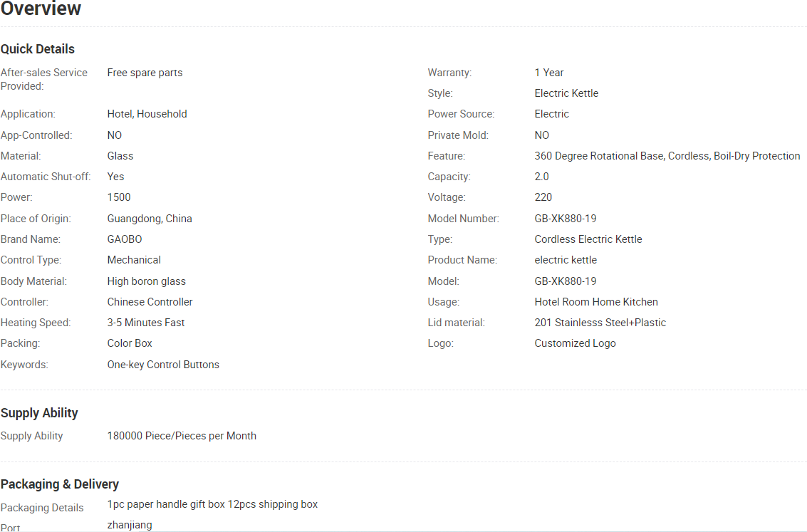Click the Quick Details section title
This screenshot has height=532, width=807.
[x=38, y=49]
